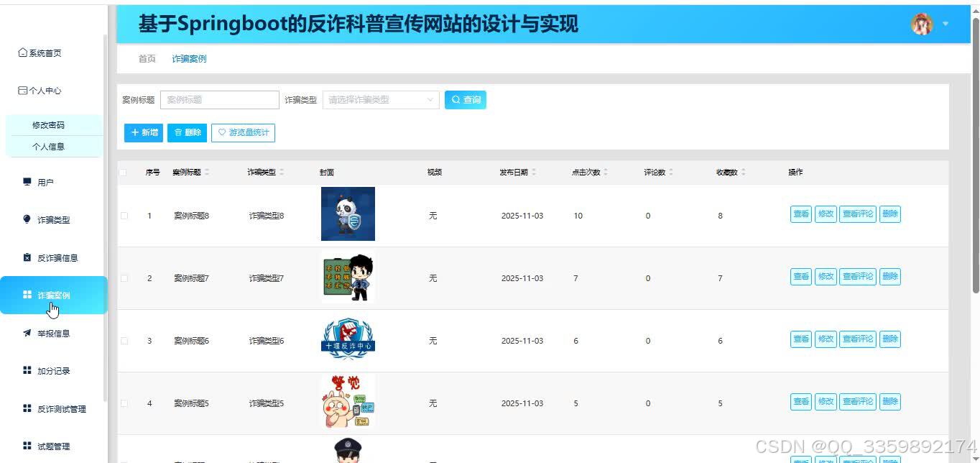The image size is (980, 463).
Task: Click the 新增 add button
Action: click(x=144, y=133)
